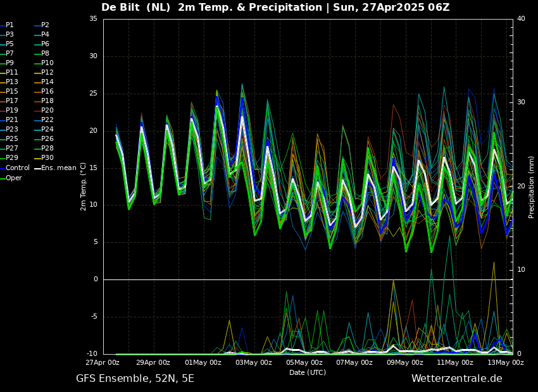Click the Date (UTC) axis label
Screen dimensions: 538x392
308,373
